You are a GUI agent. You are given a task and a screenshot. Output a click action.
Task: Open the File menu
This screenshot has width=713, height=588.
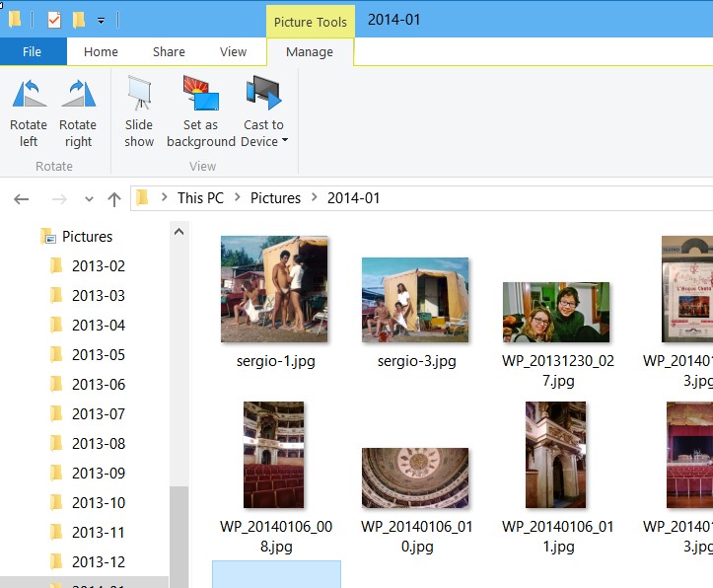(x=33, y=52)
